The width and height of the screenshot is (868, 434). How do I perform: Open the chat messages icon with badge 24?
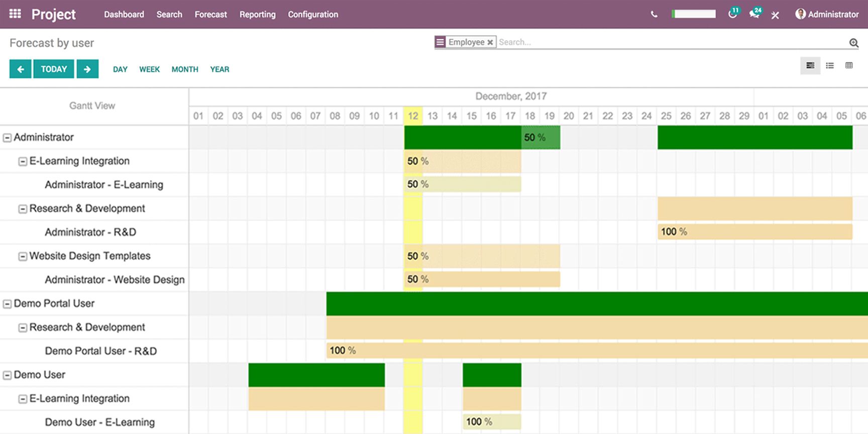point(754,14)
